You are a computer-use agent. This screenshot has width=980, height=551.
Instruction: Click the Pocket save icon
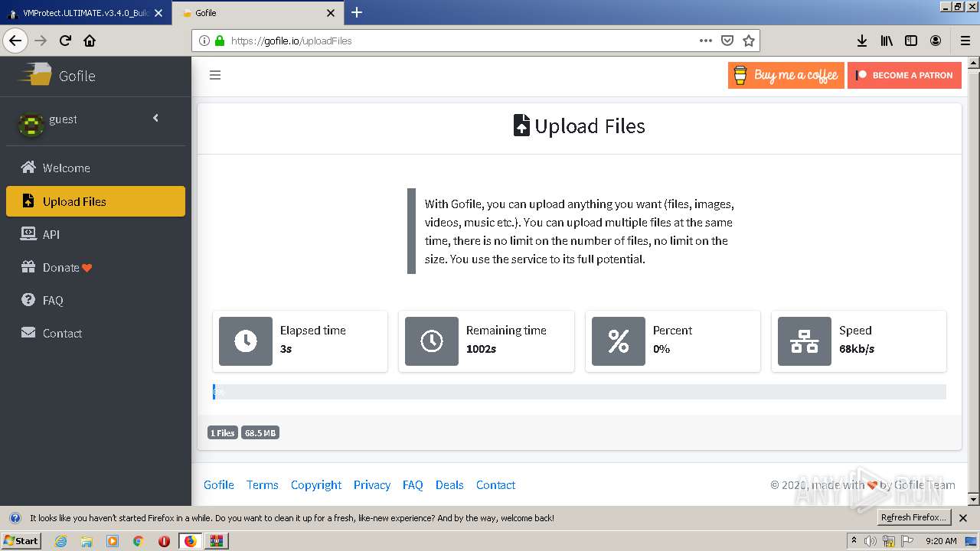(727, 41)
